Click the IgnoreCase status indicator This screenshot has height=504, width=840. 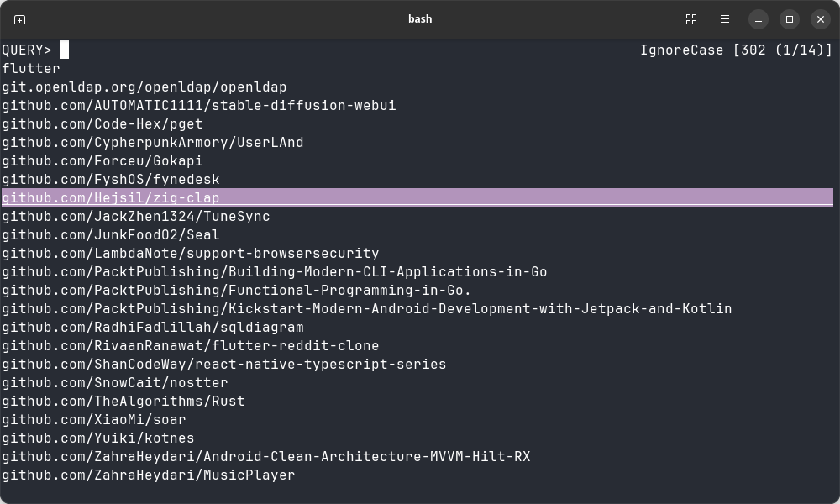[x=681, y=50]
